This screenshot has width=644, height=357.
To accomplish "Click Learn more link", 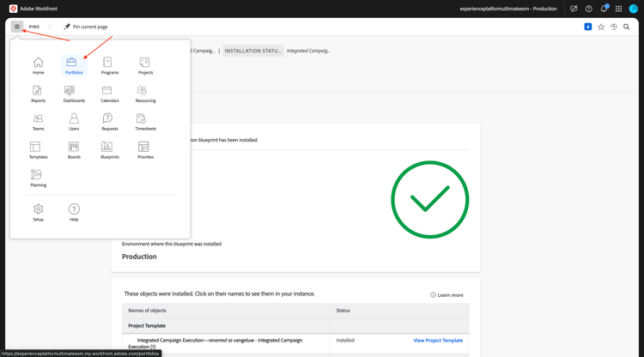I will point(447,295).
